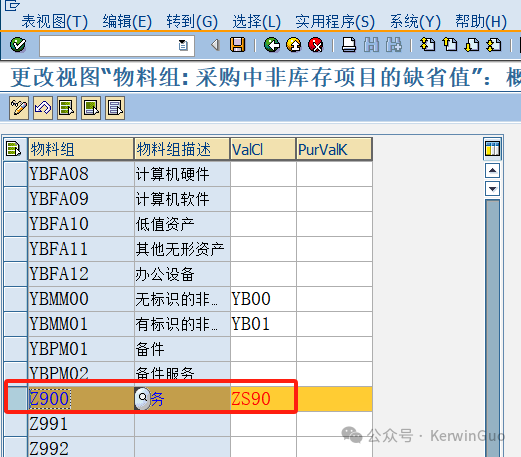This screenshot has width=521, height=457.
Task: Select row YBFA08 with its row selector
Action: coord(16,174)
